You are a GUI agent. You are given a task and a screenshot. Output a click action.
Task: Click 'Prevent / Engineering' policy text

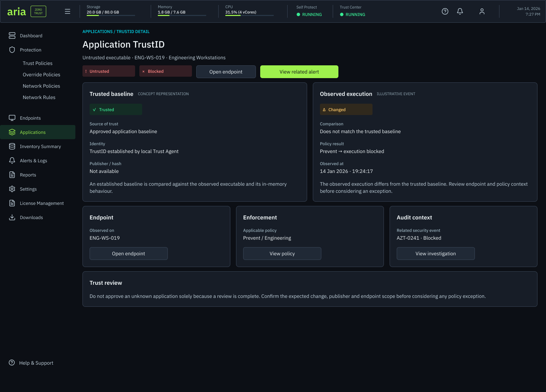coord(267,238)
